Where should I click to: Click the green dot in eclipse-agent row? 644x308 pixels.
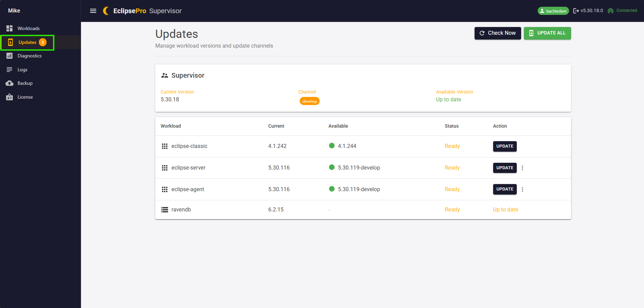(x=332, y=189)
